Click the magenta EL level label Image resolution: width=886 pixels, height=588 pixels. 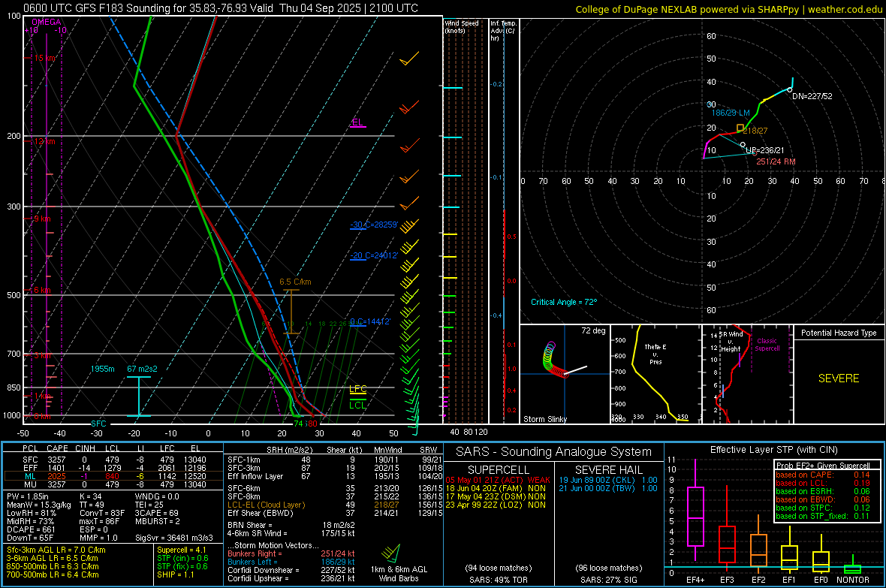tap(357, 122)
